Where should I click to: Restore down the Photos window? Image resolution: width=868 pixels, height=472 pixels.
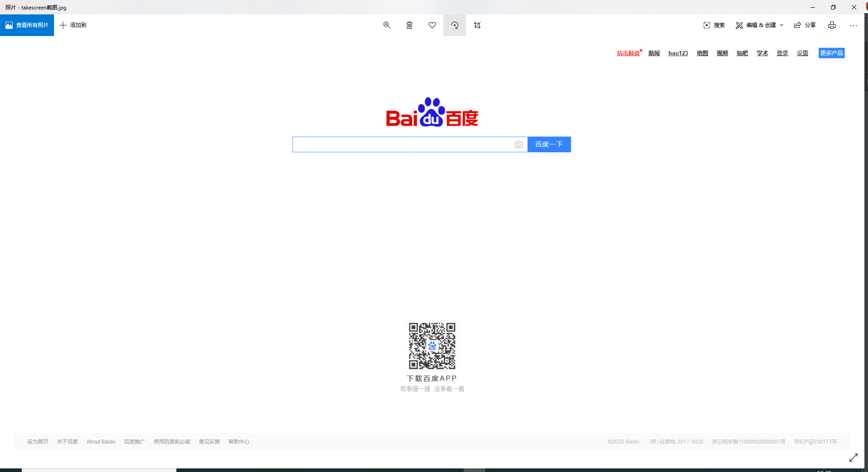pyautogui.click(x=833, y=7)
